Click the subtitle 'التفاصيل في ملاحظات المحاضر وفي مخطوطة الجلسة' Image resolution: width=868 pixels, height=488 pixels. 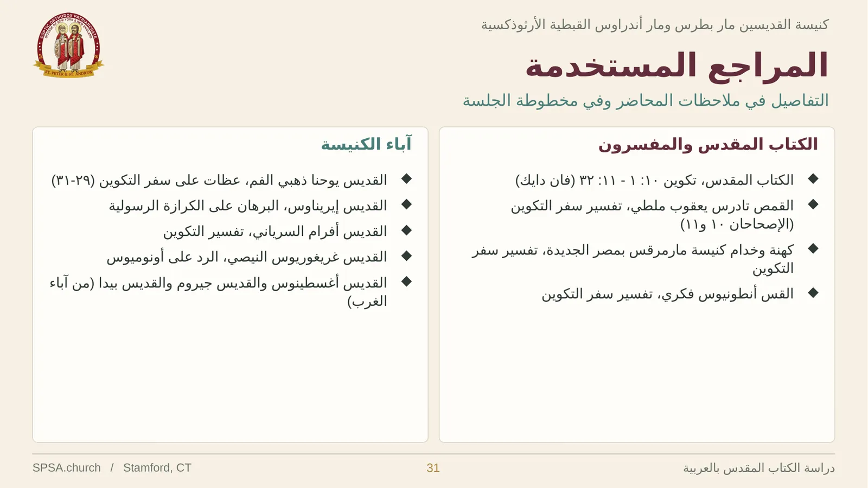(646, 101)
